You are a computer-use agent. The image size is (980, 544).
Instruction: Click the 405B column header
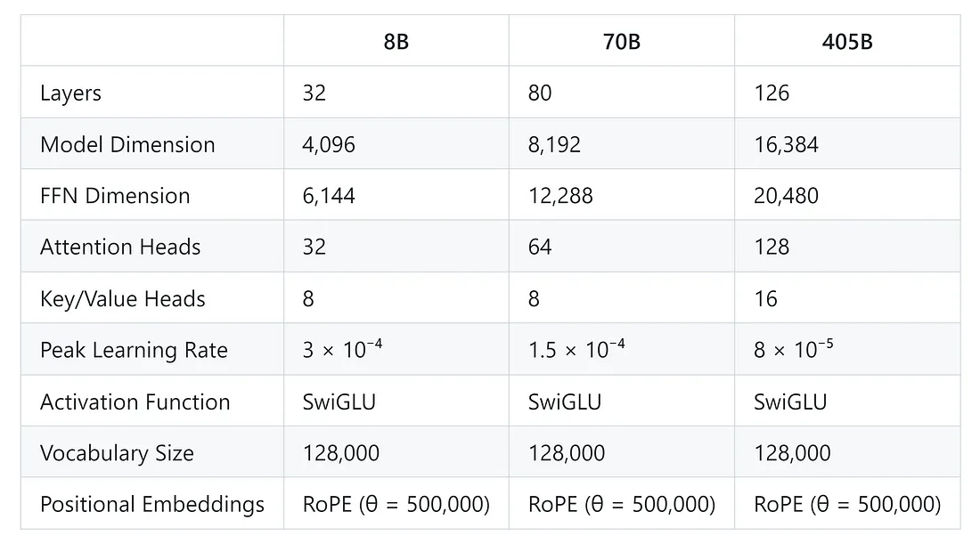point(846,42)
